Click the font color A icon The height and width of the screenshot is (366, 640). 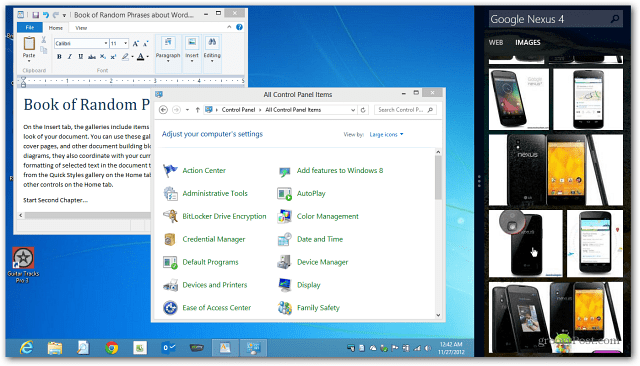pyautogui.click(x=140, y=57)
